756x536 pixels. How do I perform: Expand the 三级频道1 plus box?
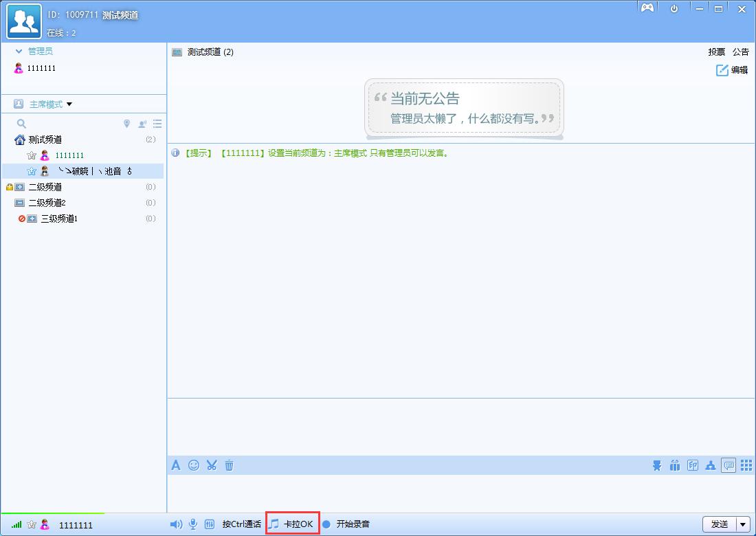tap(32, 219)
